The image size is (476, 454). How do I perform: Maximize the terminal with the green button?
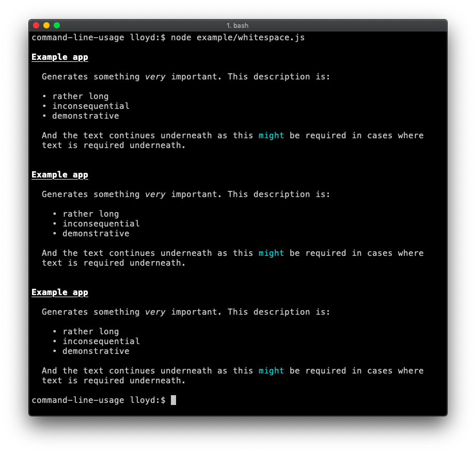tap(57, 25)
